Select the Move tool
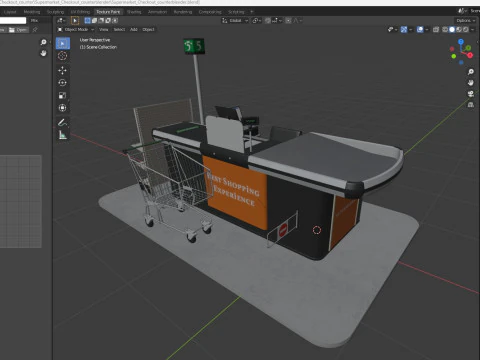Screen dimensions: 480x360 [62, 70]
